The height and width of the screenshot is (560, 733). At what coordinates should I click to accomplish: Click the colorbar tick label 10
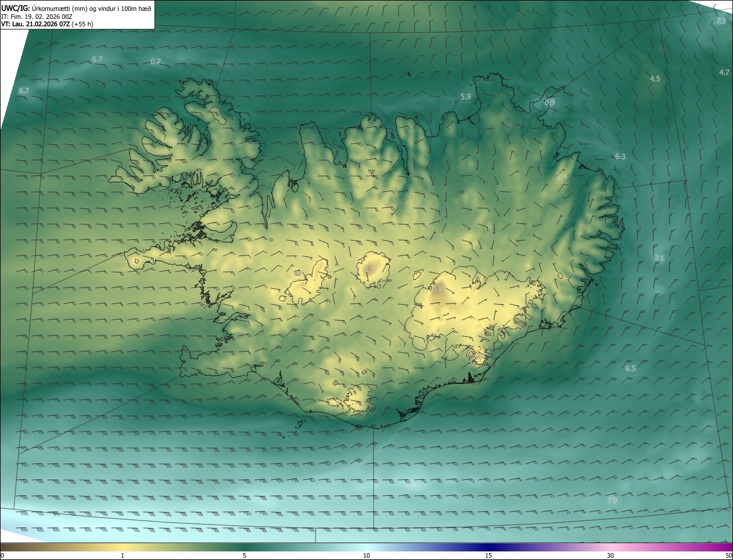(x=366, y=555)
